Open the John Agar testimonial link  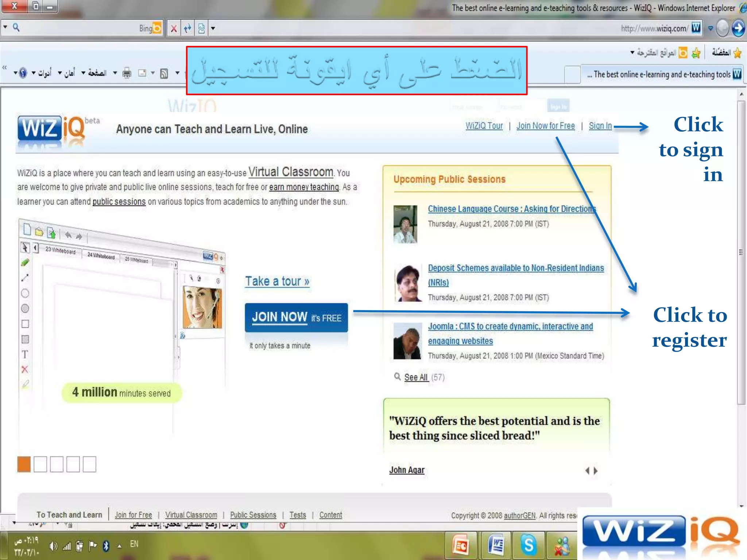[x=407, y=470]
